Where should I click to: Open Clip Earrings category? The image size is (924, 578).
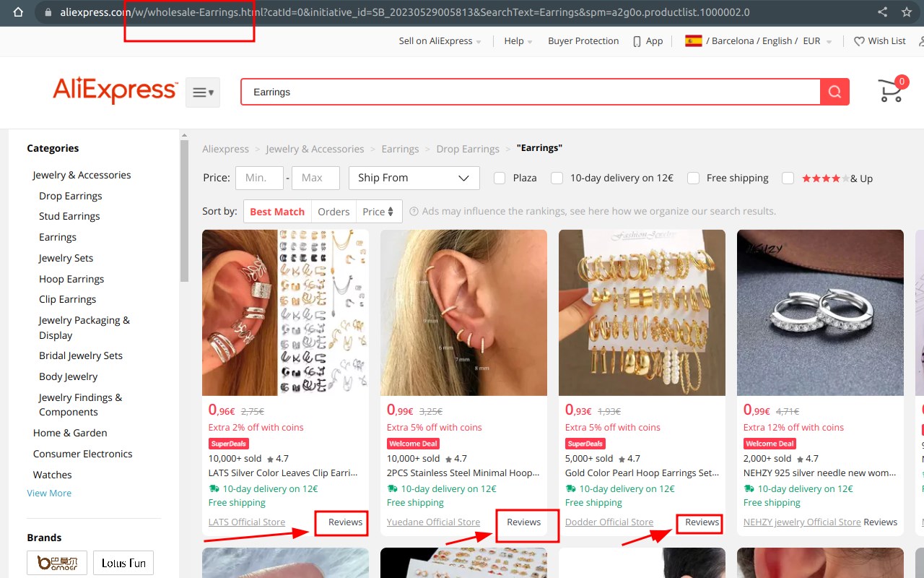pyautogui.click(x=67, y=299)
